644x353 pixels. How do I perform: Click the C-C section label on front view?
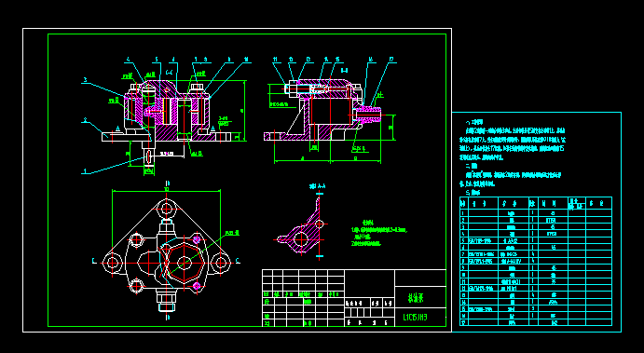tap(169, 73)
